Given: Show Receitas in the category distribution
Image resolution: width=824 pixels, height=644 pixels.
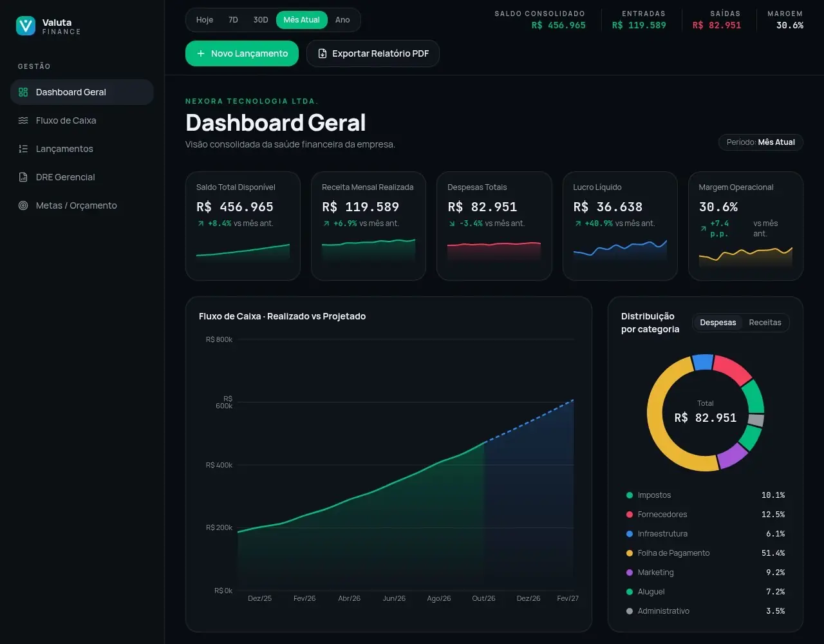Looking at the screenshot, I should click(765, 323).
